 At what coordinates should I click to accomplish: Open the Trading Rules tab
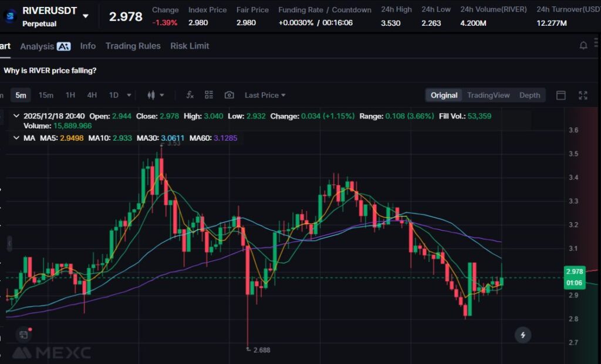[x=133, y=46]
